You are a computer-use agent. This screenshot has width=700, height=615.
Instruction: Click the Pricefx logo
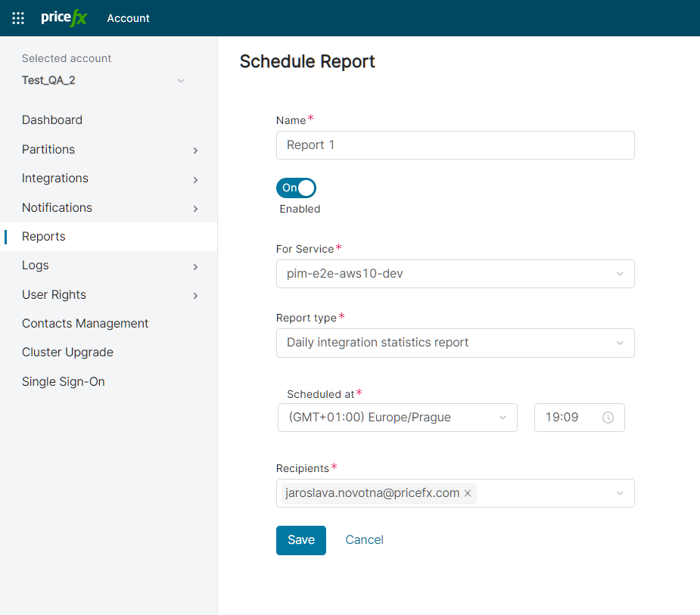(x=64, y=18)
